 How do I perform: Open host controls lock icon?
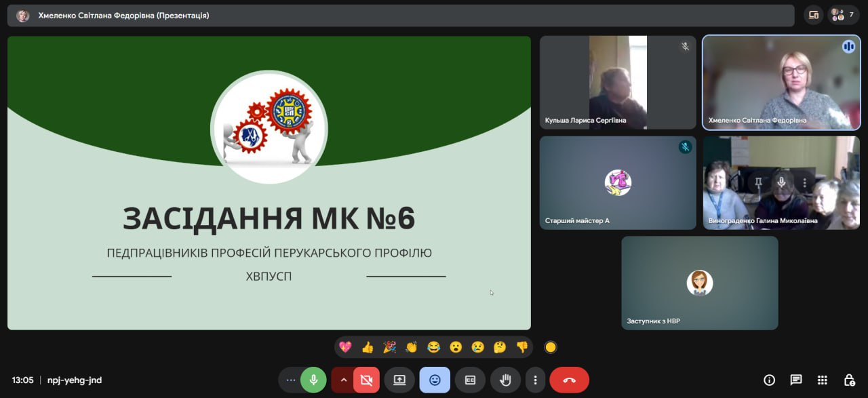pyautogui.click(x=849, y=380)
